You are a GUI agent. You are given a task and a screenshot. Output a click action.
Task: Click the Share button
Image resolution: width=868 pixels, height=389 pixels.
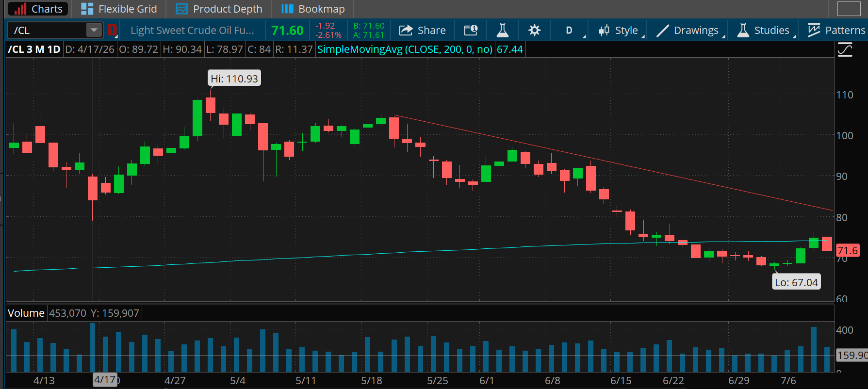[x=422, y=30]
